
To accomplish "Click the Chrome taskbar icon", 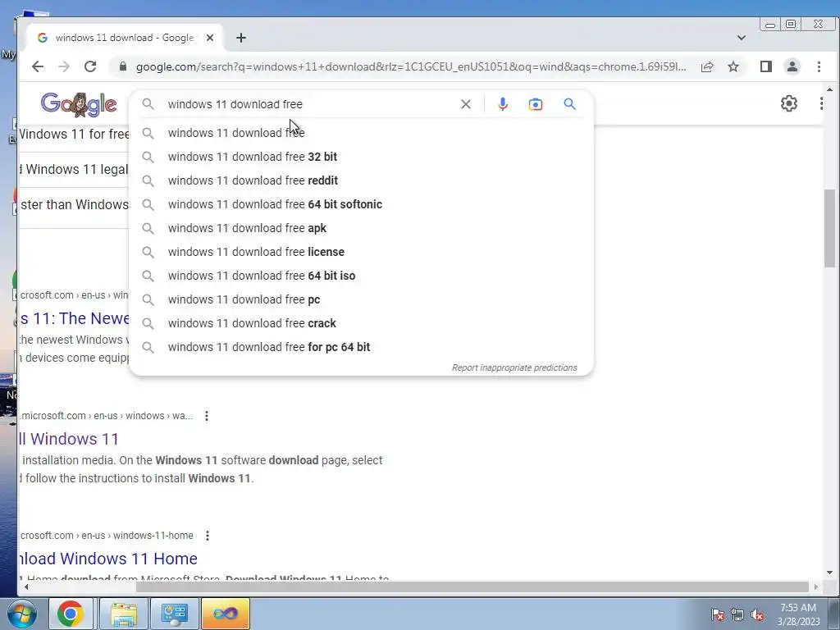I will (x=71, y=614).
